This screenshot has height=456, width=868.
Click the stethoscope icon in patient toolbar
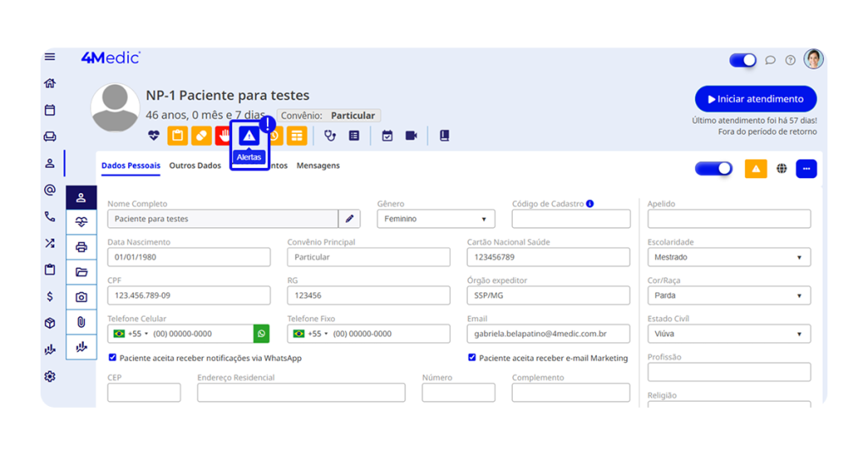(x=330, y=136)
